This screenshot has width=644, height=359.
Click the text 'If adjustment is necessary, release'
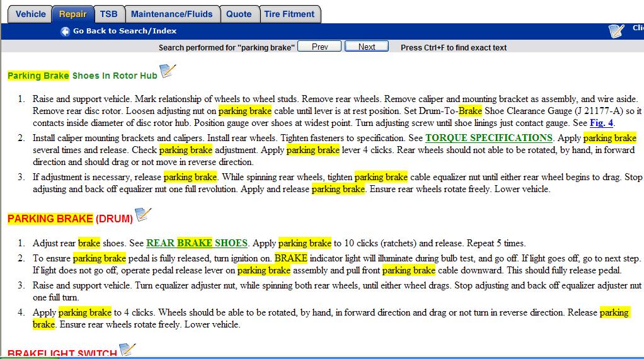click(97, 177)
